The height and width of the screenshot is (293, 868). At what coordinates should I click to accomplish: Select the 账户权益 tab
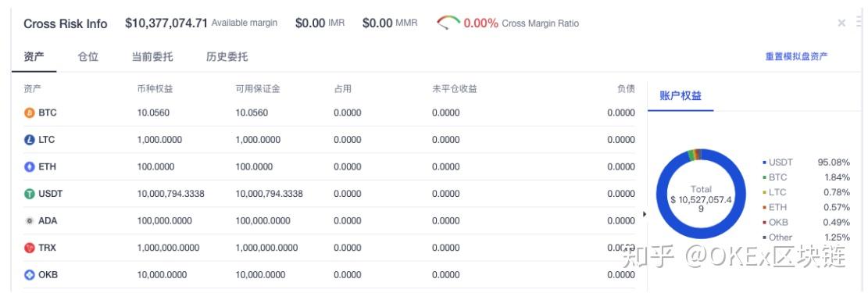point(681,95)
